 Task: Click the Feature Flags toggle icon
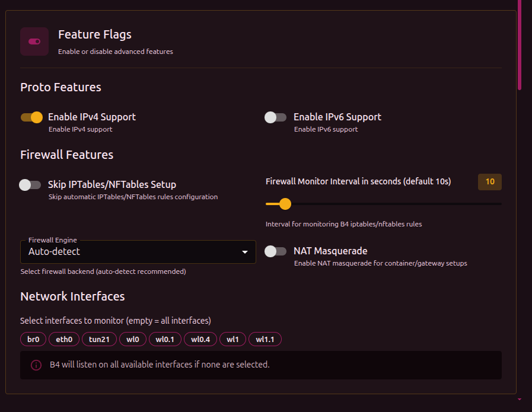34,41
